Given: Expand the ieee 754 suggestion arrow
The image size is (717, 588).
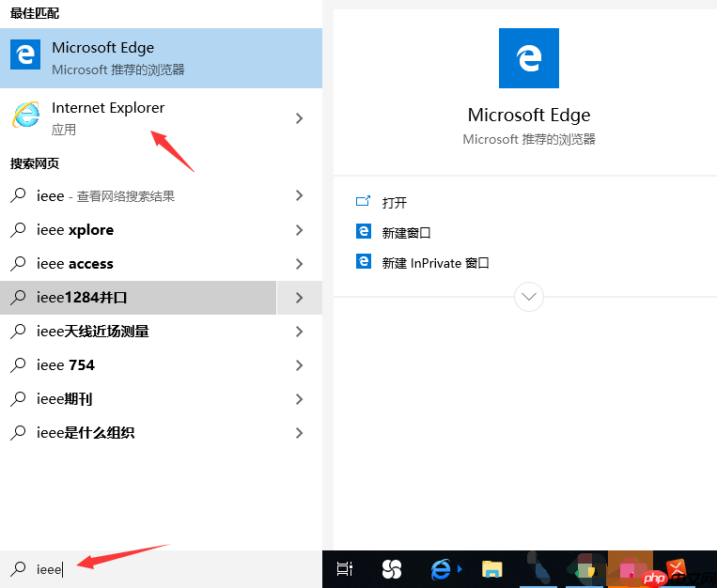Looking at the screenshot, I should click(299, 365).
